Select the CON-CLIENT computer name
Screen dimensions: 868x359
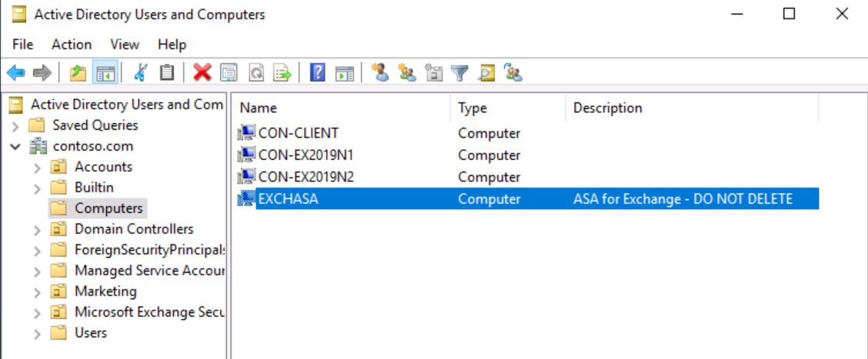(299, 133)
